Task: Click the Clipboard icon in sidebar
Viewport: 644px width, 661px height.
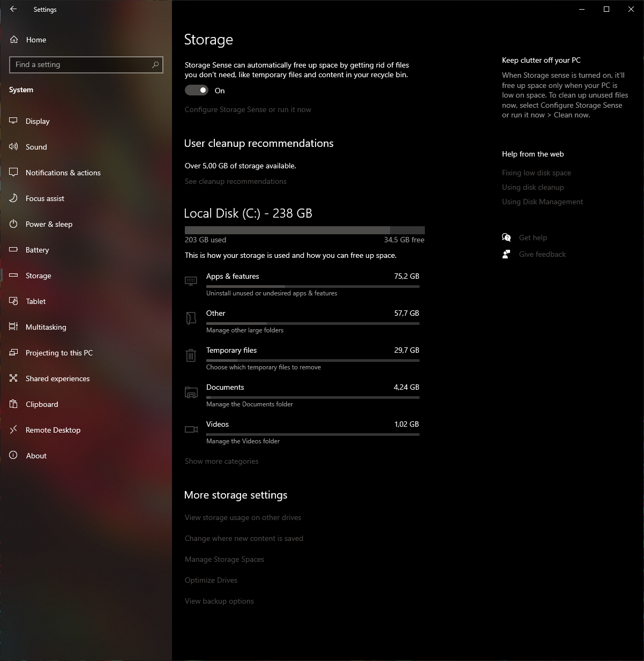Action: tap(13, 404)
